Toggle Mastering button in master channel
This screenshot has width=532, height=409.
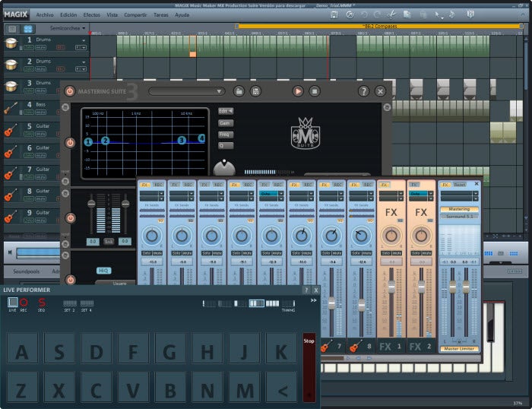tap(459, 209)
